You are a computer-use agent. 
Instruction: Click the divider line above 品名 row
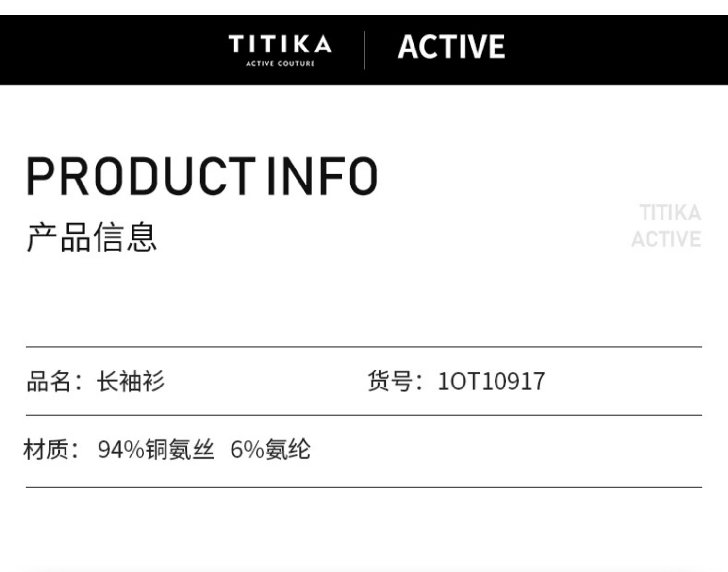point(364,347)
